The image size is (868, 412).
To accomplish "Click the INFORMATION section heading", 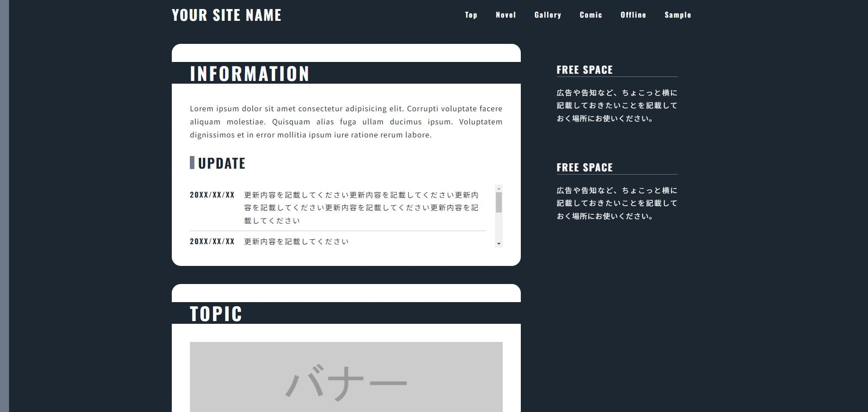I will (x=249, y=74).
